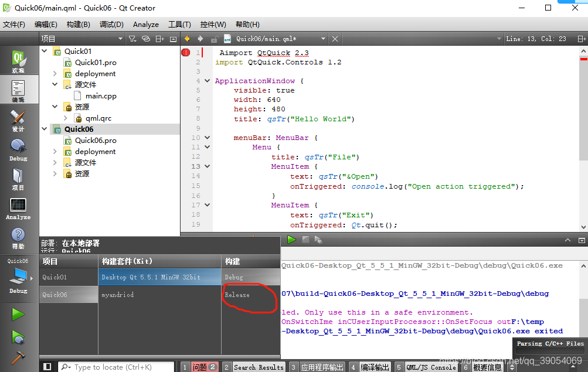Close the projects side panel
Viewport: 588px width, 372px height.
coord(174,39)
